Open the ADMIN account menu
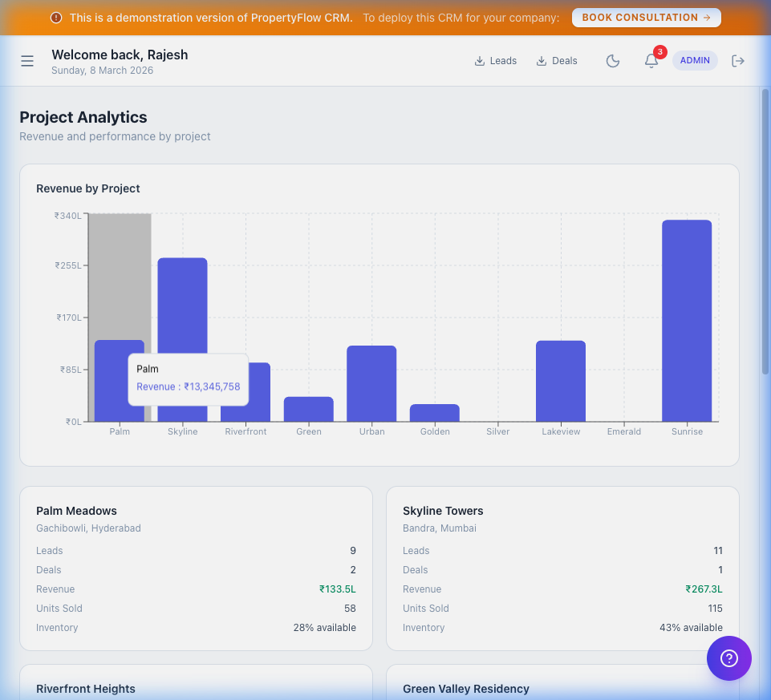This screenshot has height=700, width=771. click(695, 60)
